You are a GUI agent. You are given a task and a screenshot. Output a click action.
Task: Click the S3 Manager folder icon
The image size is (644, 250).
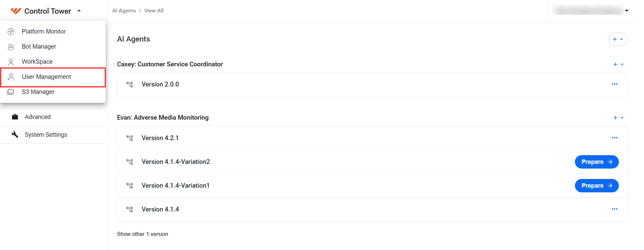pyautogui.click(x=11, y=92)
